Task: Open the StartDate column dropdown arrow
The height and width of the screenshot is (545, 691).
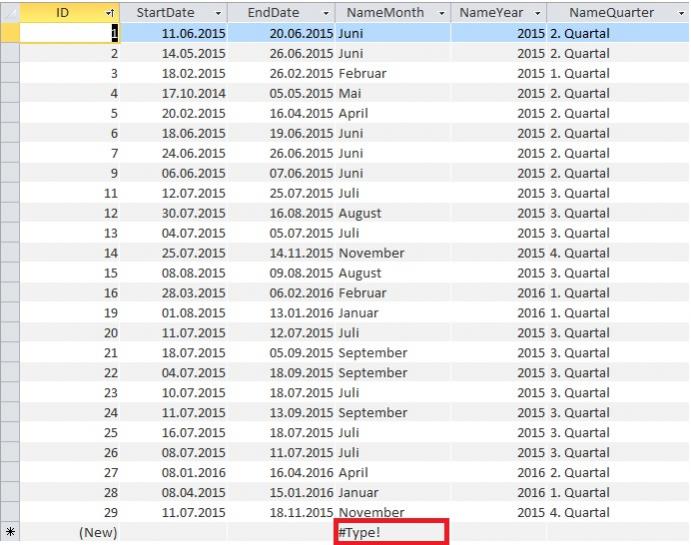Action: click(x=218, y=13)
